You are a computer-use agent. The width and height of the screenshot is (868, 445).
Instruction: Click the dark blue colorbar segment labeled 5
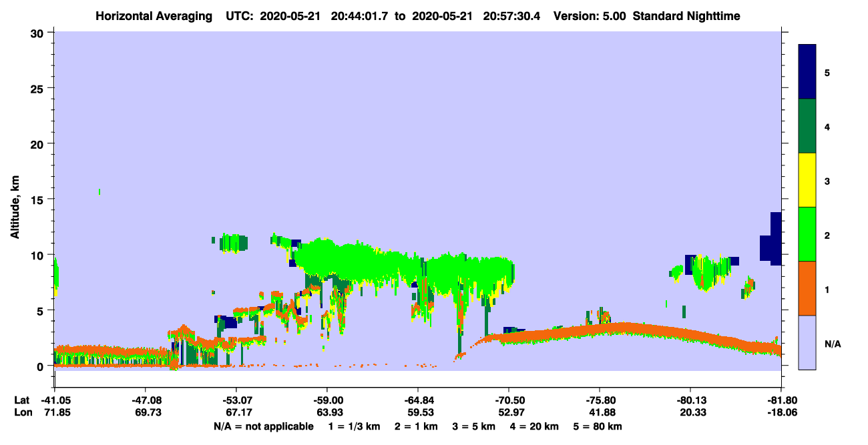click(x=807, y=71)
